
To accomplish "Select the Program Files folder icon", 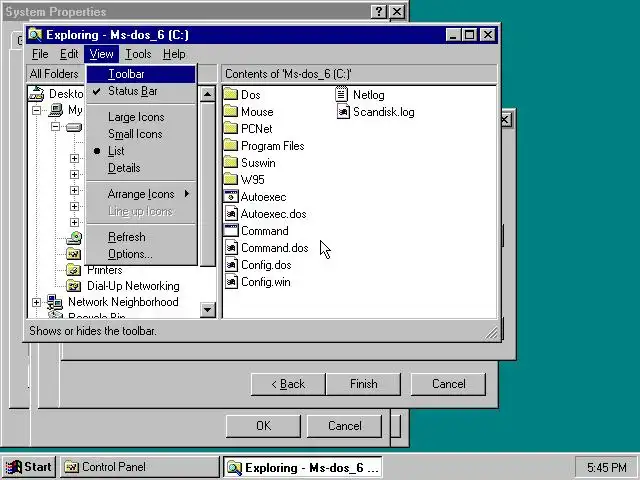I will click(231, 146).
